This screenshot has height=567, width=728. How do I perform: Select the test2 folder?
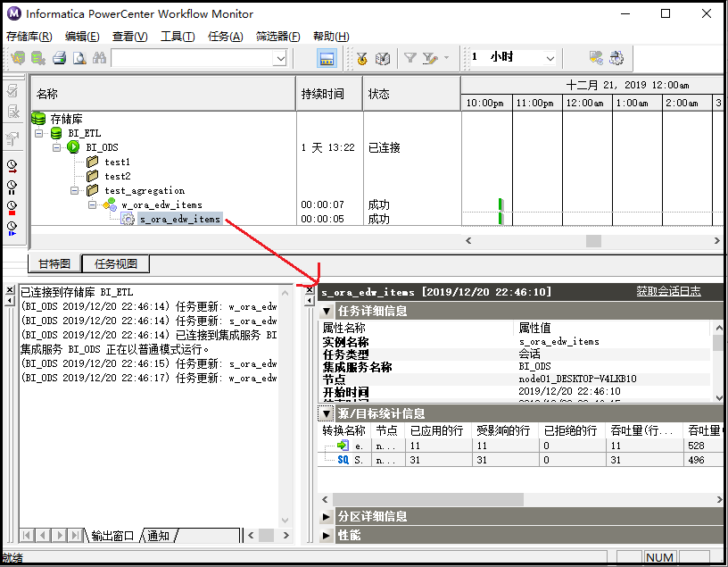point(118,176)
